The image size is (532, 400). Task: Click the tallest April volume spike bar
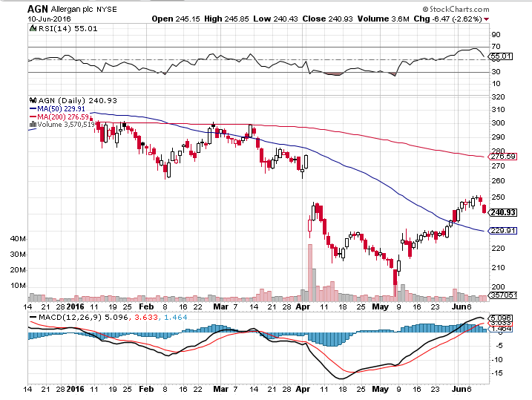309,273
